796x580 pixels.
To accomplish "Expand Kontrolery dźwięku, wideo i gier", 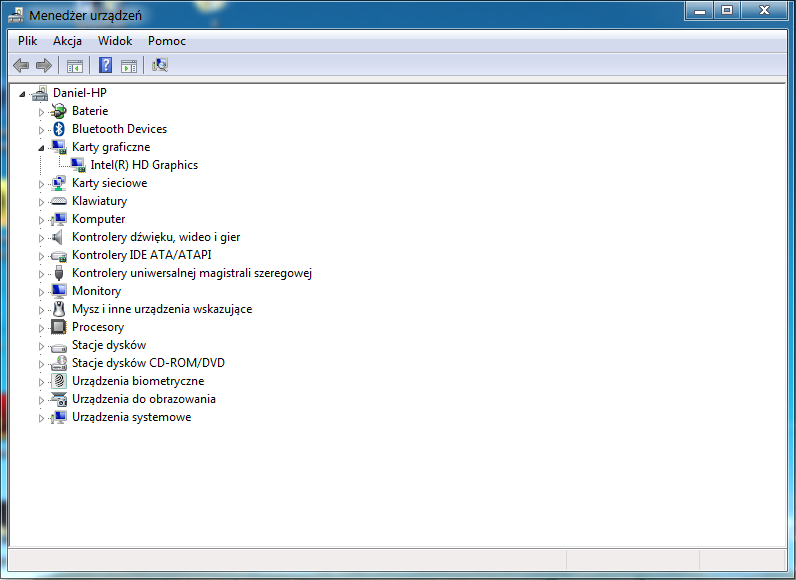I will tap(41, 238).
